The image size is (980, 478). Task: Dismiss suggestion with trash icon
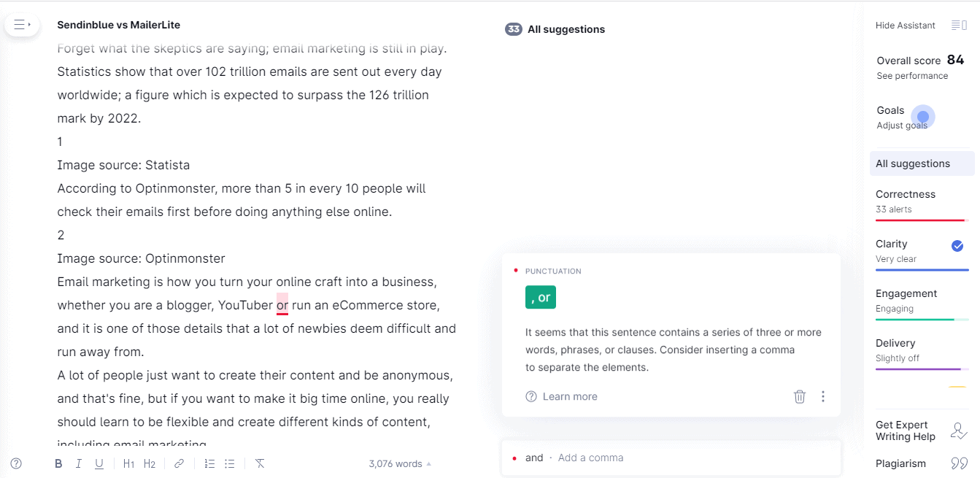tap(800, 396)
